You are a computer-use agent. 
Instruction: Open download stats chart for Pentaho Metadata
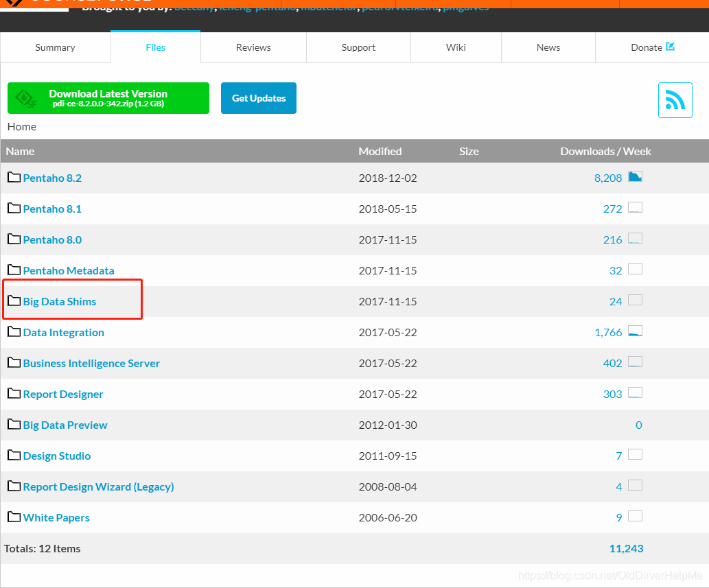[635, 269]
